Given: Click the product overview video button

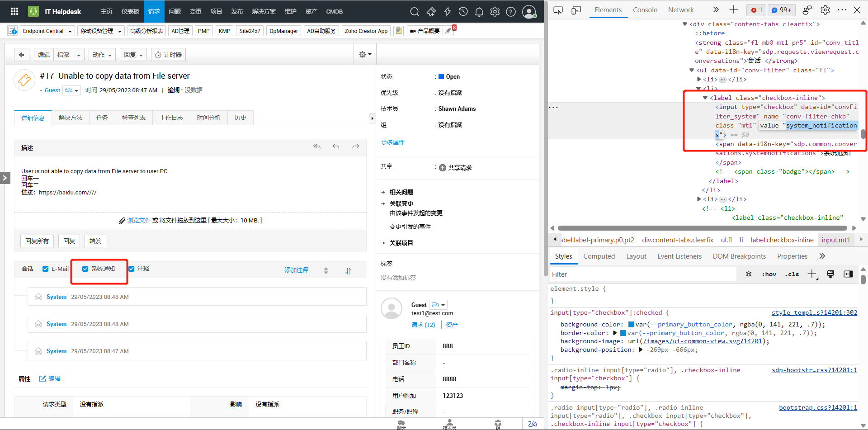Looking at the screenshot, I should (425, 31).
